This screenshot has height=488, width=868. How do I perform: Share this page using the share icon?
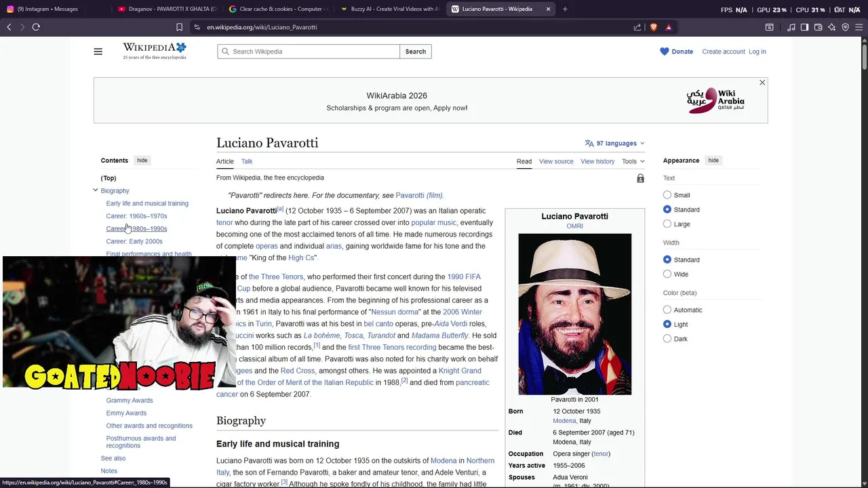[637, 27]
